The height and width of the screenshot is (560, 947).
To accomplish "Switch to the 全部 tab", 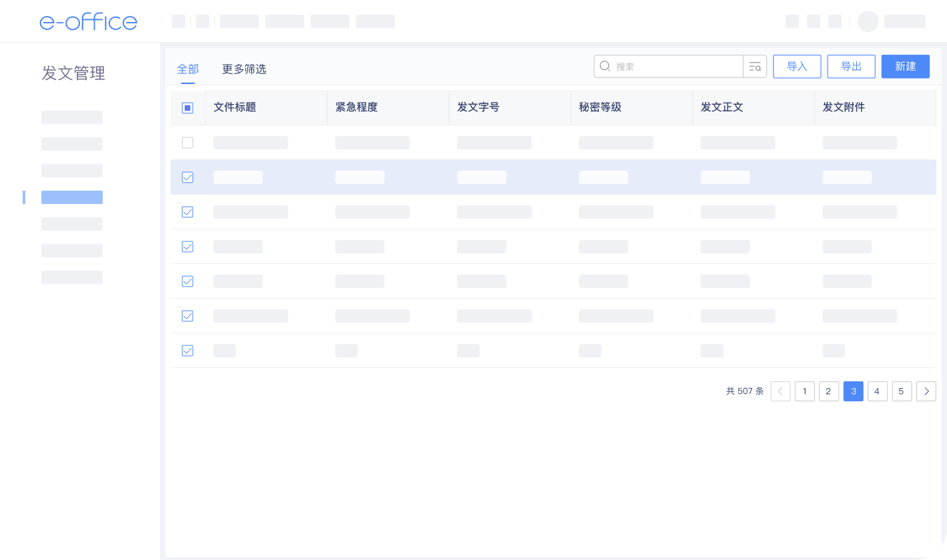I will [187, 69].
